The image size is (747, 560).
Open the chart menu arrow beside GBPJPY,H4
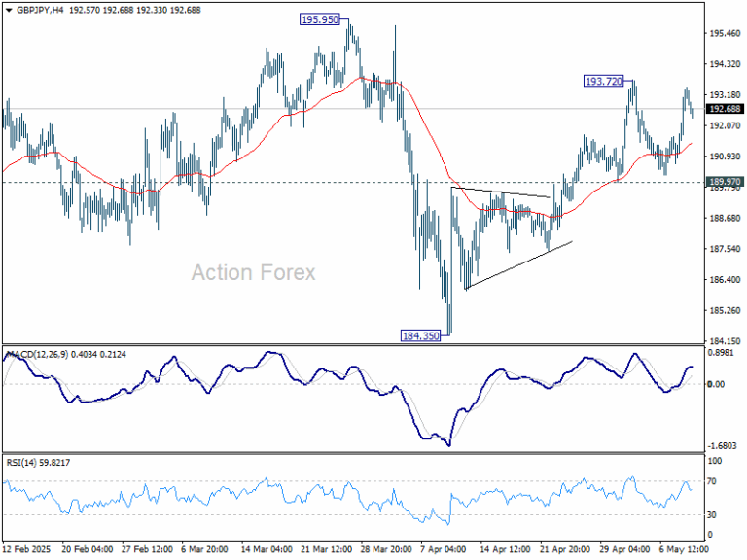[9, 10]
